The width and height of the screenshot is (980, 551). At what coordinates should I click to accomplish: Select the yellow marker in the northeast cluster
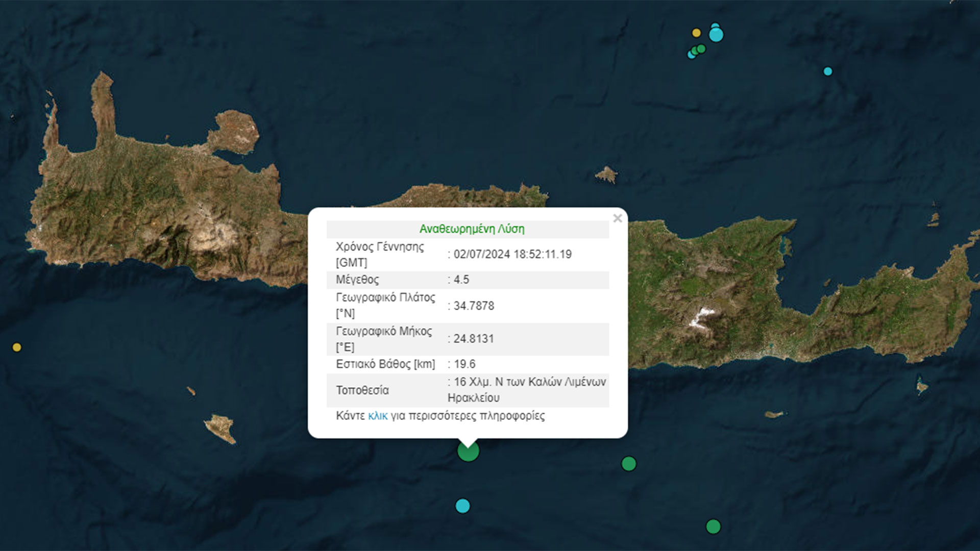click(x=696, y=33)
